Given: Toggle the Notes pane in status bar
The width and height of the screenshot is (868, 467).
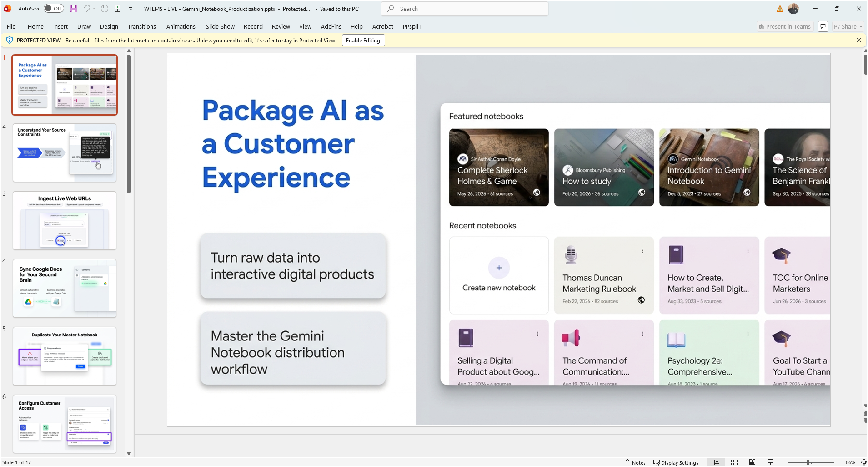Looking at the screenshot, I should (x=635, y=462).
